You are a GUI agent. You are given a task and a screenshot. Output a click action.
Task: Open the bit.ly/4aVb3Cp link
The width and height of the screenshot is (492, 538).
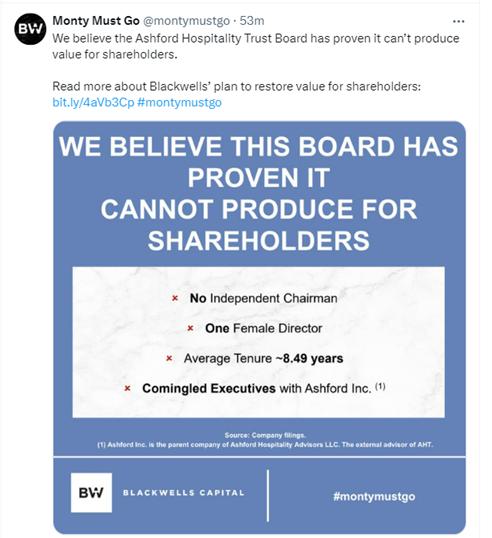click(x=93, y=102)
